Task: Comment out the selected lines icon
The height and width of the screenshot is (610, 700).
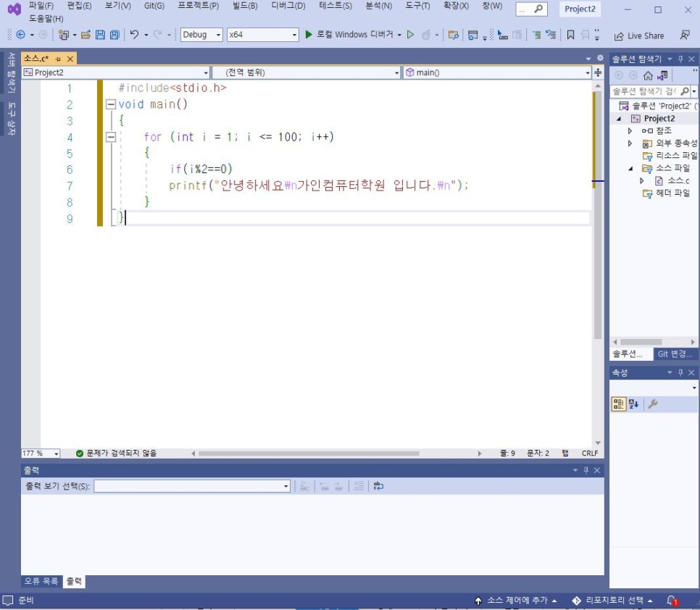Action: coord(537,35)
